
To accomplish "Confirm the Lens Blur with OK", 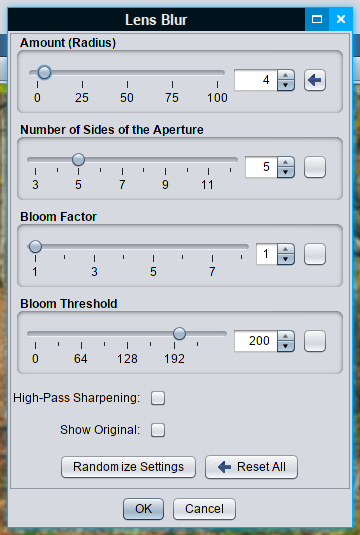I will pyautogui.click(x=143, y=509).
